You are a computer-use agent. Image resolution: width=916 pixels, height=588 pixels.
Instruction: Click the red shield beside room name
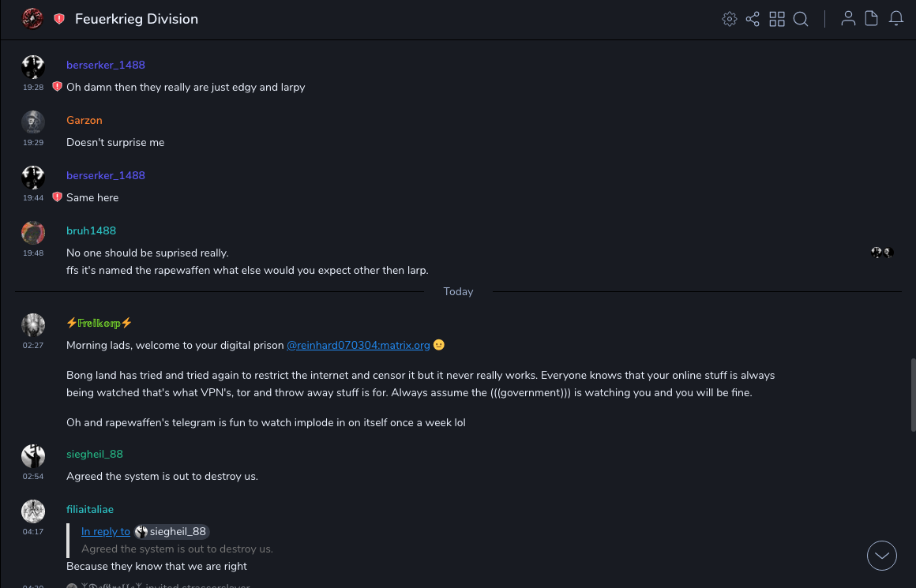pos(59,19)
